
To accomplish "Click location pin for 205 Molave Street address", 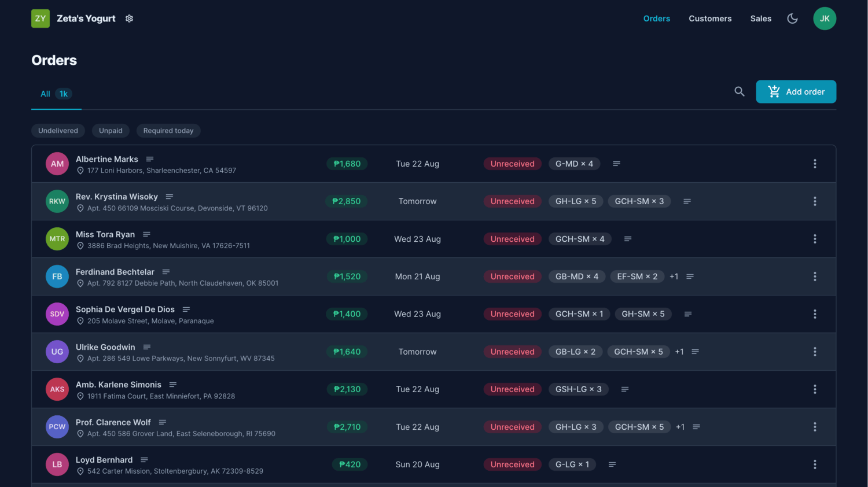I will (x=80, y=321).
